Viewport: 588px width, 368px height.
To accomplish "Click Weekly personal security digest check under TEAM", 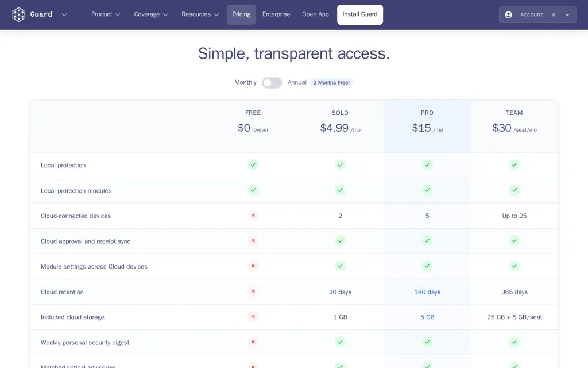I will point(514,342).
